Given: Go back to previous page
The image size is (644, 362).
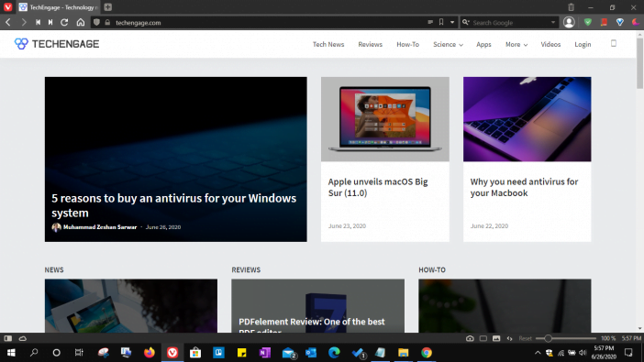Looking at the screenshot, I should (8, 23).
